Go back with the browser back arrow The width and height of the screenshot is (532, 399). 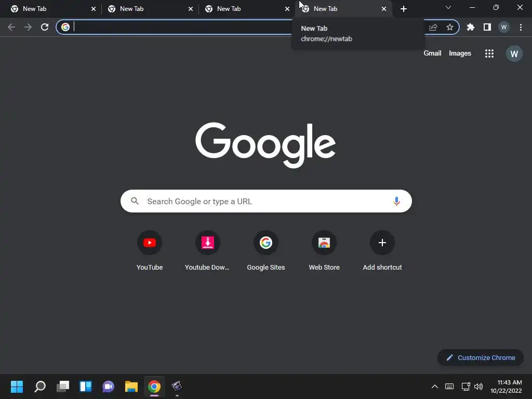pos(11,27)
